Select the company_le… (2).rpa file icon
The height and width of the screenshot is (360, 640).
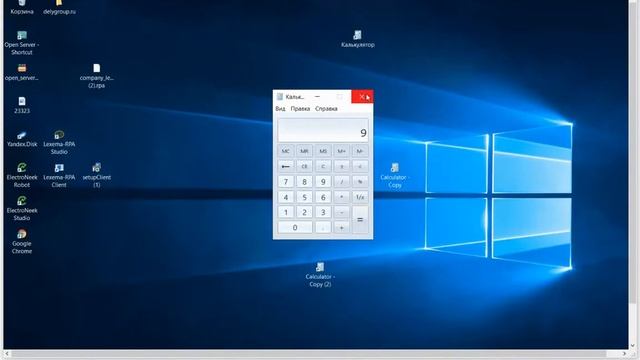[x=97, y=76]
